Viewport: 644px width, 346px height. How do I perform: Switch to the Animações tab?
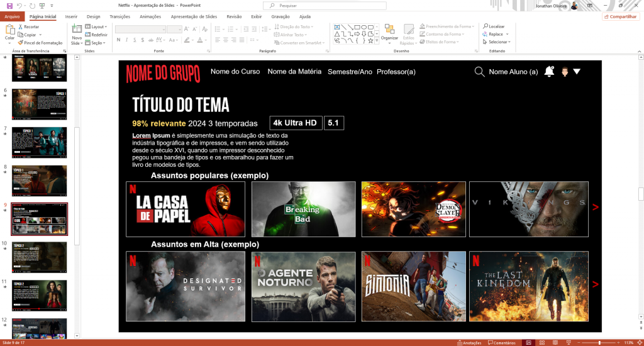[150, 16]
